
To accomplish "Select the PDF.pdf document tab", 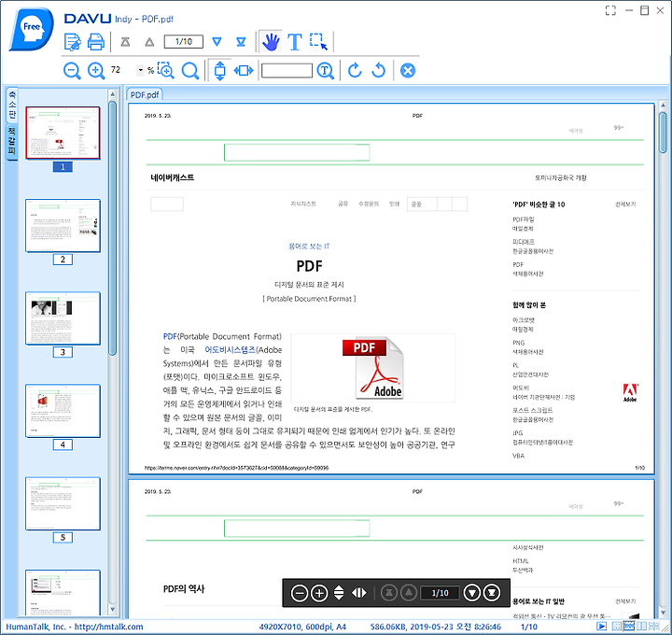I will (145, 94).
